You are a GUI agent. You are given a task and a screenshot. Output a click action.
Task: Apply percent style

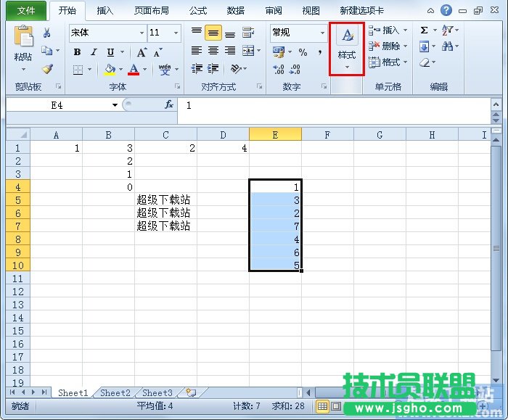(x=303, y=52)
